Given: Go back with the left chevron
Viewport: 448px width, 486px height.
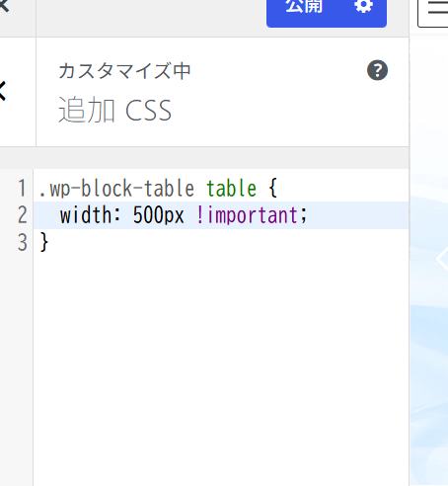Looking at the screenshot, I should (x=3, y=91).
